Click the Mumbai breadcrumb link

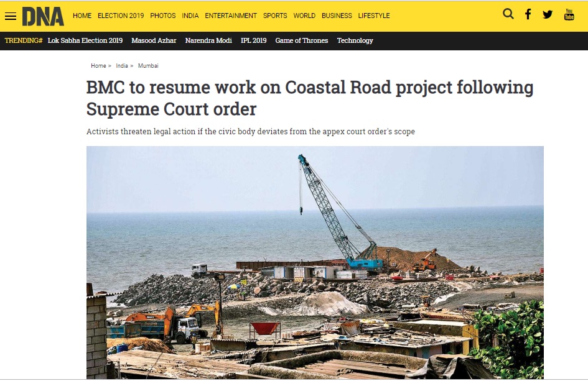pyautogui.click(x=148, y=65)
